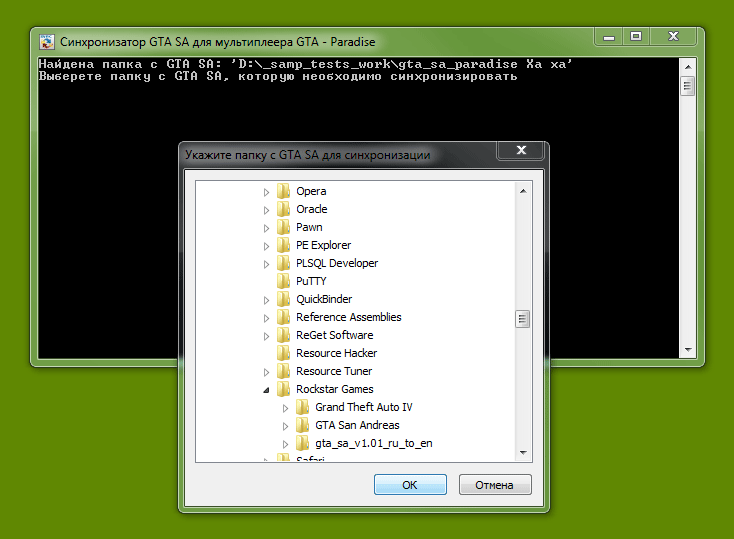Close the folder selection dialog
Viewport: 734px width, 539px height.
point(521,150)
